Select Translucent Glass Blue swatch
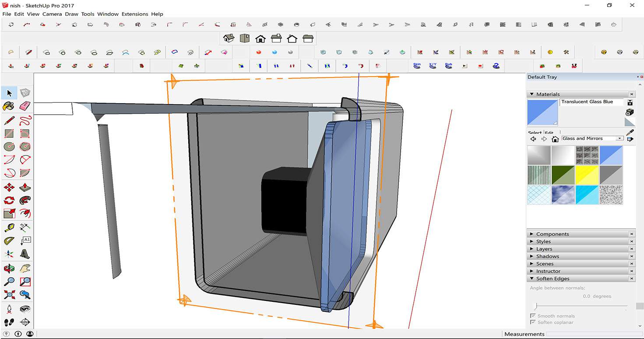The height and width of the screenshot is (339, 644). tap(611, 155)
